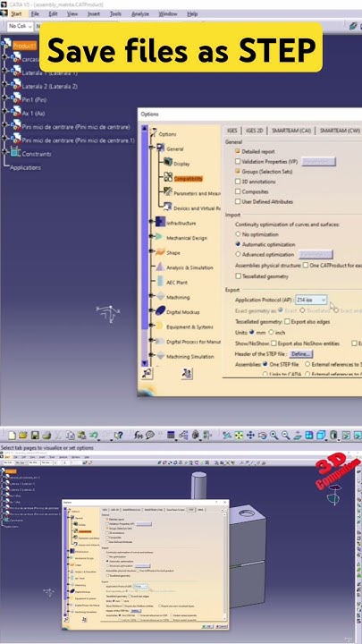Open the Formula f(x) tool

[139, 435]
